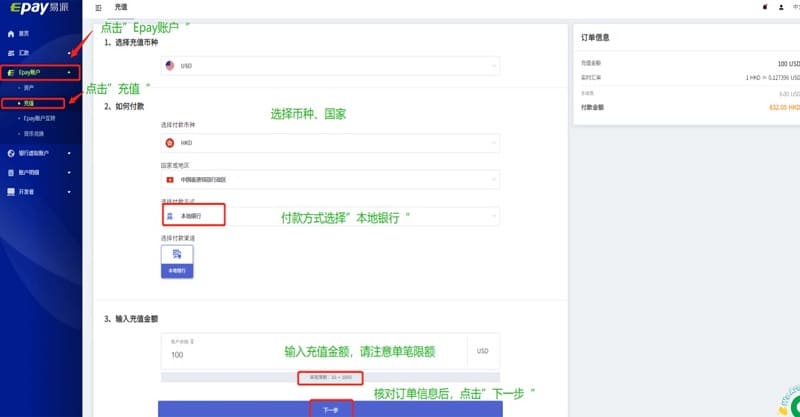
Task: Open the 资产 submenu item
Action: tap(28, 88)
